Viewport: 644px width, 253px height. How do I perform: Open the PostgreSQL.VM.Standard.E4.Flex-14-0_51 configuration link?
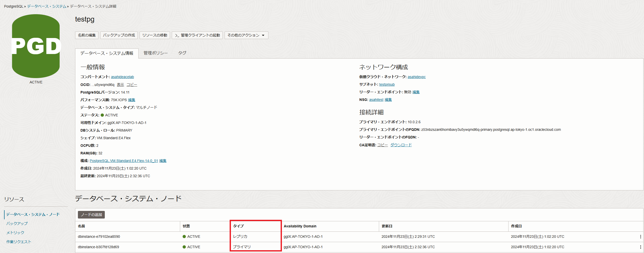tap(124, 161)
